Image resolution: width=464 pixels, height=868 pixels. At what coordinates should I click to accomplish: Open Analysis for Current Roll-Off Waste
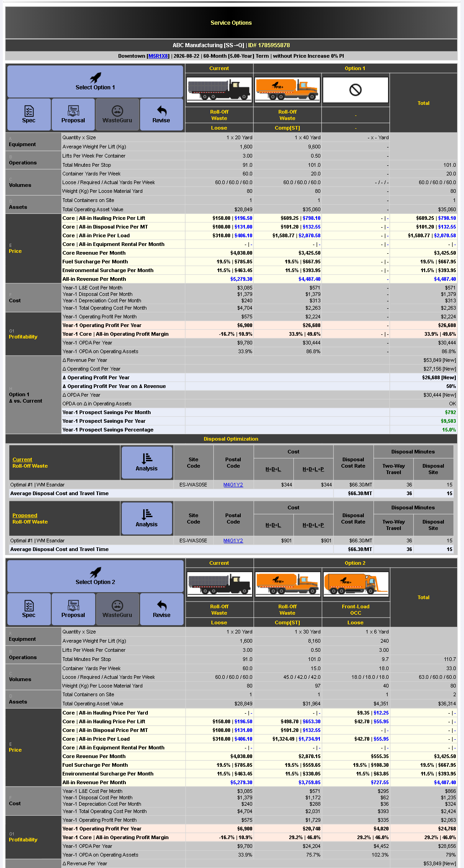tap(146, 463)
